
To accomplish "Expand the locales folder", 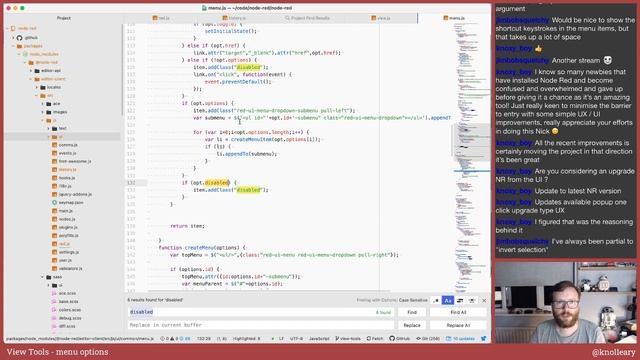I will 37,87.
